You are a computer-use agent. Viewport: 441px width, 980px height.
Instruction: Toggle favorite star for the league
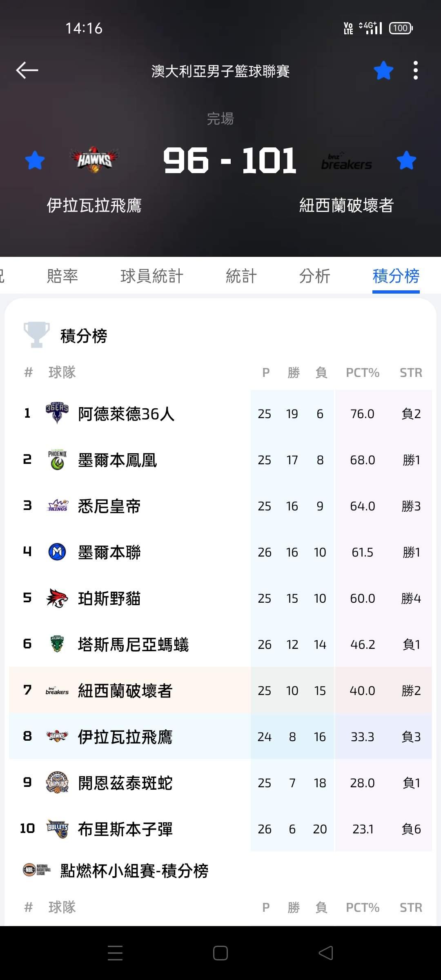click(383, 70)
